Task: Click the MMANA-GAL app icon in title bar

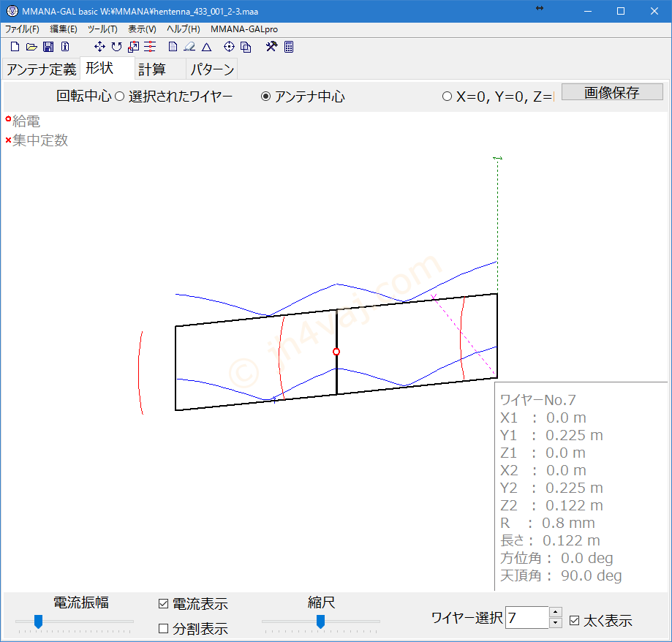Action: click(x=12, y=11)
